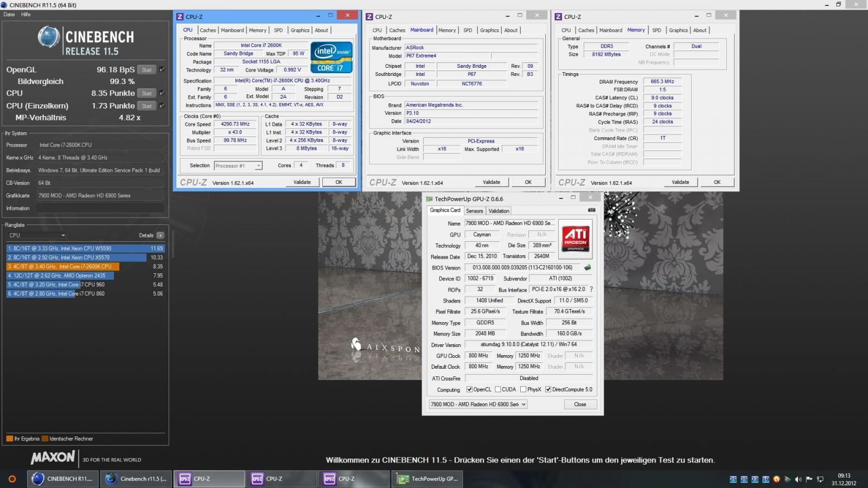
Task: Click GPU-Z screenshot camera icon
Action: (591, 210)
